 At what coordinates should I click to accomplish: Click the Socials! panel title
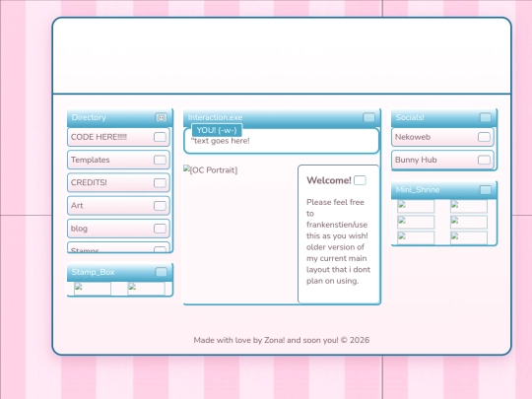click(410, 117)
